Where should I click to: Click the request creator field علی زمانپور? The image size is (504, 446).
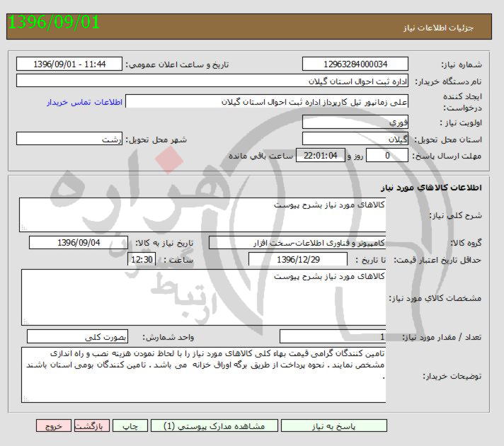click(x=267, y=101)
